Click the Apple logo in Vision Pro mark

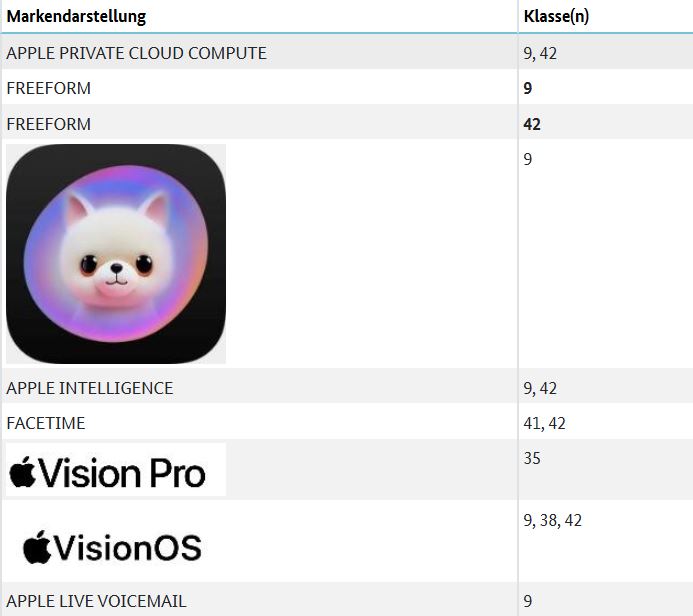[22, 472]
